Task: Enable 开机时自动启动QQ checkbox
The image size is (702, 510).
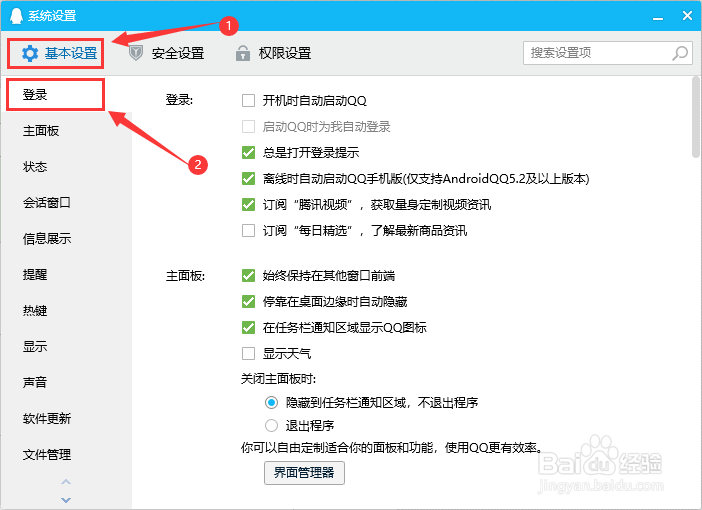Action: tap(248, 100)
